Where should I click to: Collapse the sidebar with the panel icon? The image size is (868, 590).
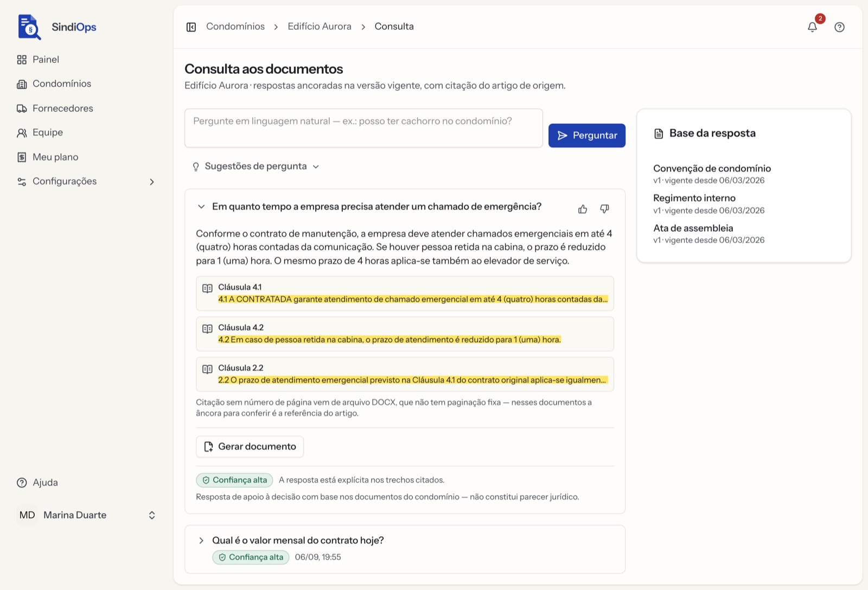click(x=191, y=27)
